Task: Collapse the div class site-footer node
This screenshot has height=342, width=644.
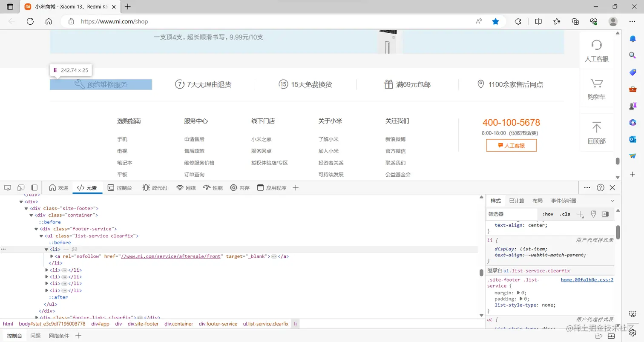Action: (x=26, y=209)
